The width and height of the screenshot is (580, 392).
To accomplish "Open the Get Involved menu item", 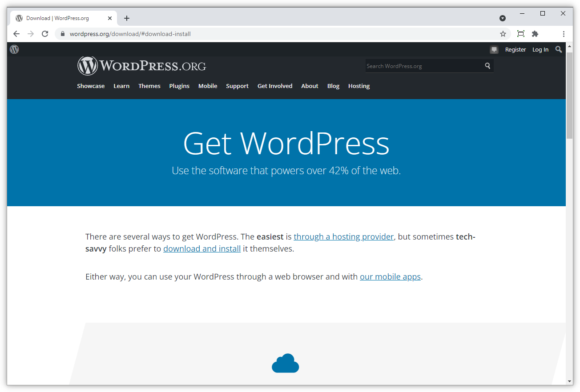I will pos(275,86).
